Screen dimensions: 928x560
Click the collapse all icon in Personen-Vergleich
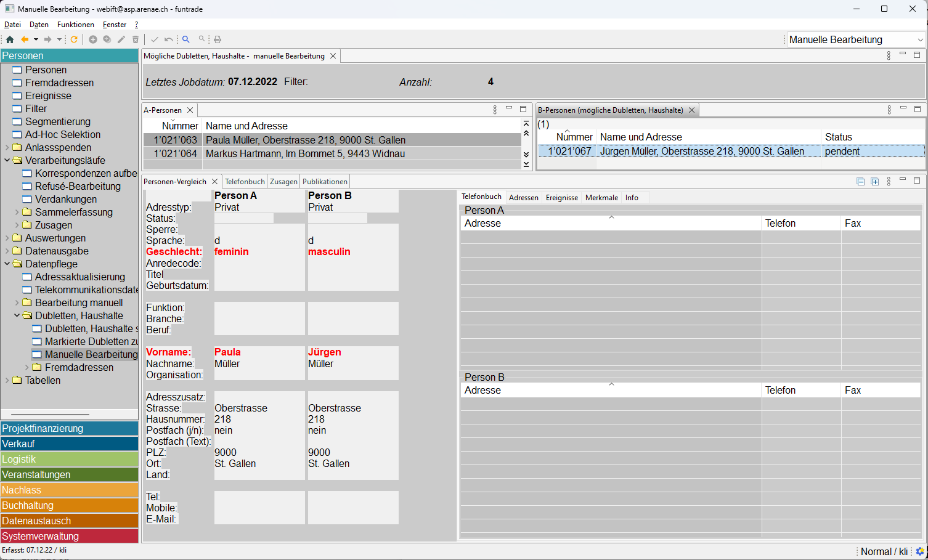point(860,182)
